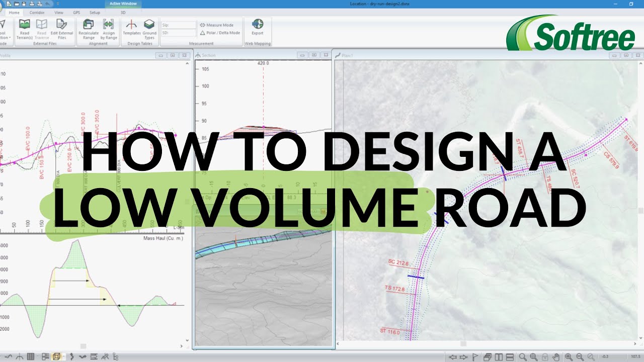This screenshot has height=362, width=644.
Task: Click the '420.0' station label in the Section window
Action: click(x=263, y=63)
